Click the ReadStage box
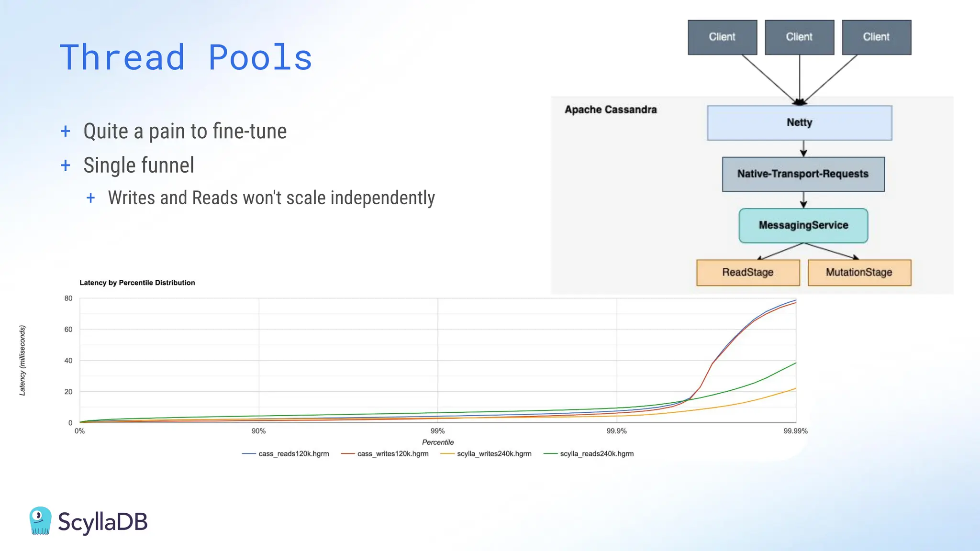This screenshot has width=980, height=551. coord(747,272)
